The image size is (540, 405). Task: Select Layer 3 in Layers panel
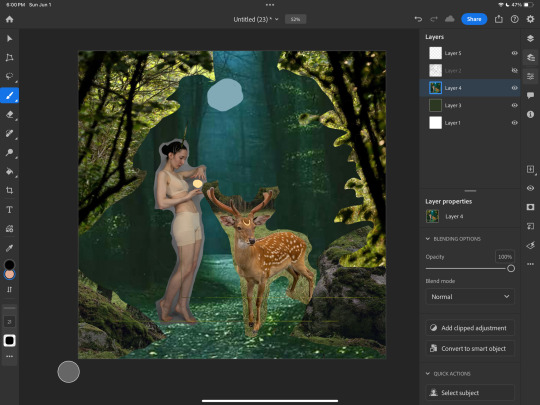coord(470,105)
